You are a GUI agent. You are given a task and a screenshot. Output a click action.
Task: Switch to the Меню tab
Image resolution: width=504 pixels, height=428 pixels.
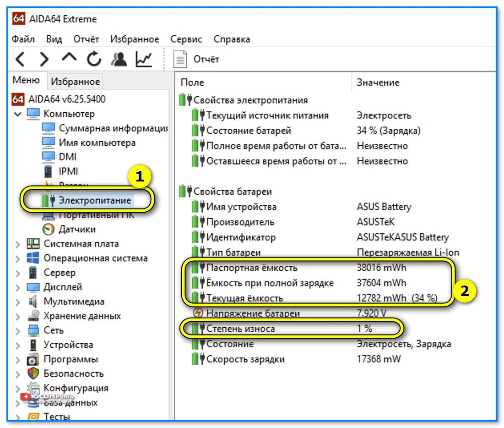pyautogui.click(x=26, y=80)
